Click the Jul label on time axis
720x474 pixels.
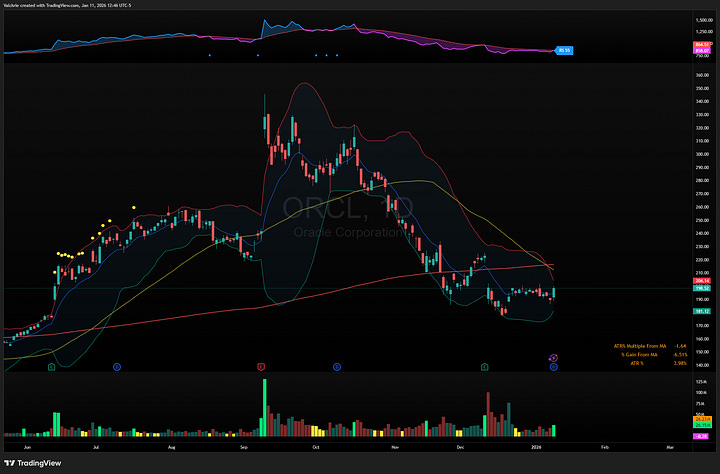point(96,447)
